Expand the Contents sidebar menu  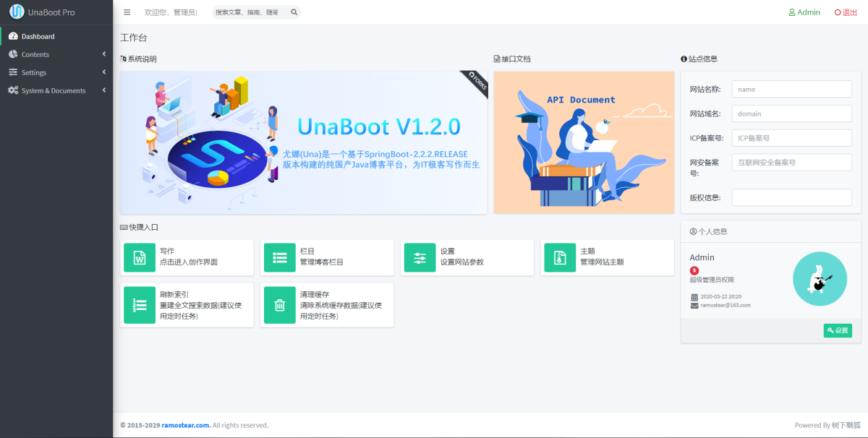(56, 54)
